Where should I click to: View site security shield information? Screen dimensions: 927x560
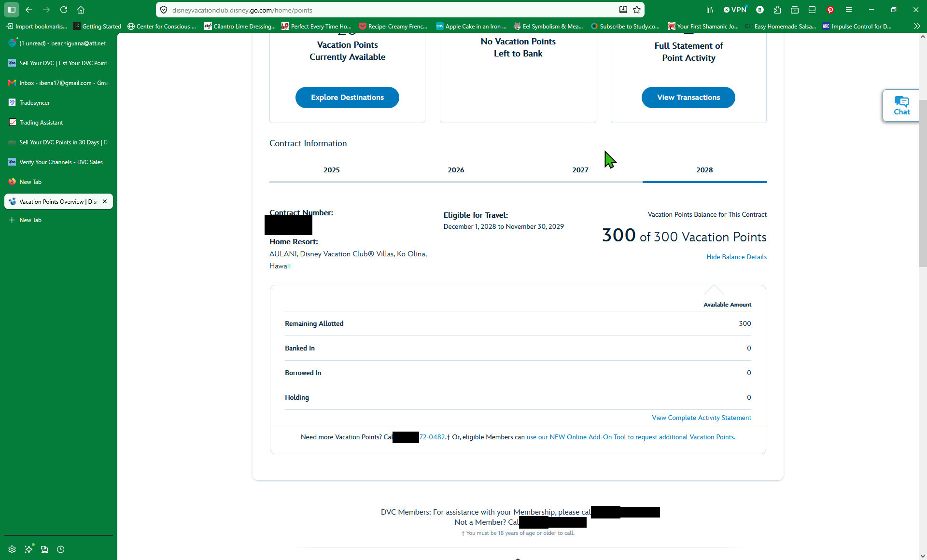pos(164,10)
